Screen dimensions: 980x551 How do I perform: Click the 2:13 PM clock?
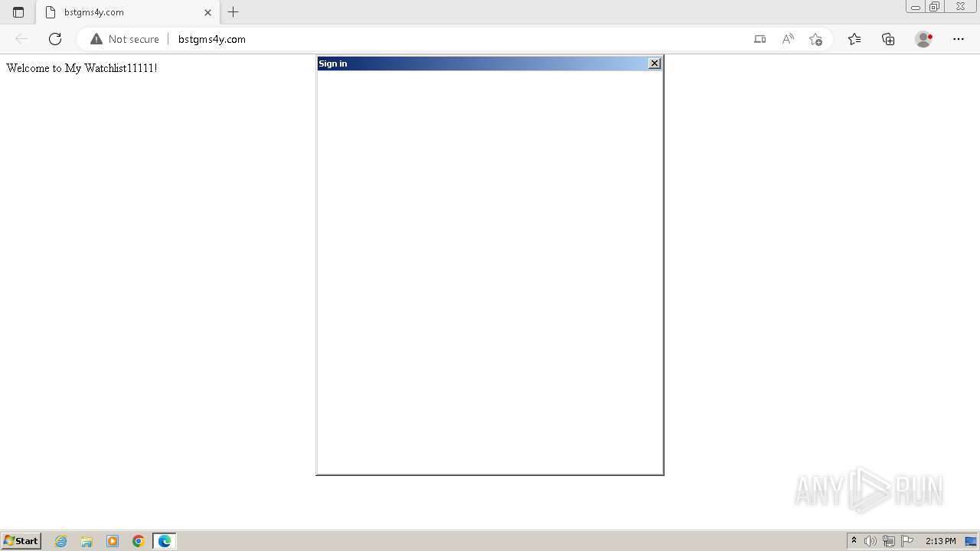940,541
